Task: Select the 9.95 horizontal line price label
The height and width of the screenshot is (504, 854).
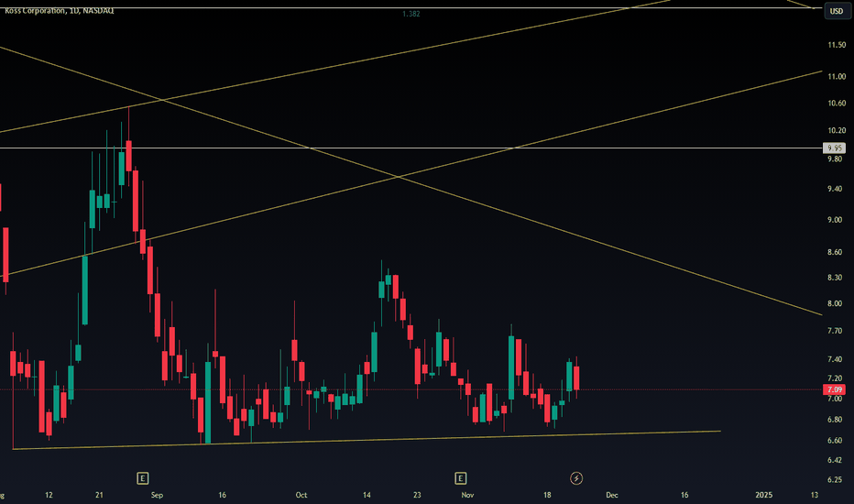Action: click(835, 148)
